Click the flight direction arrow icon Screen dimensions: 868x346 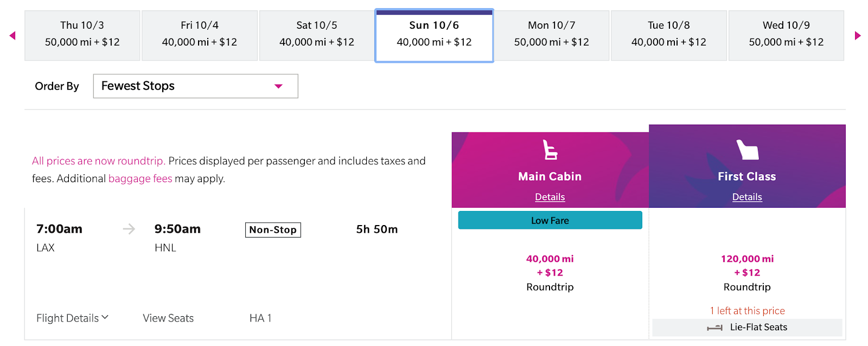tap(129, 229)
